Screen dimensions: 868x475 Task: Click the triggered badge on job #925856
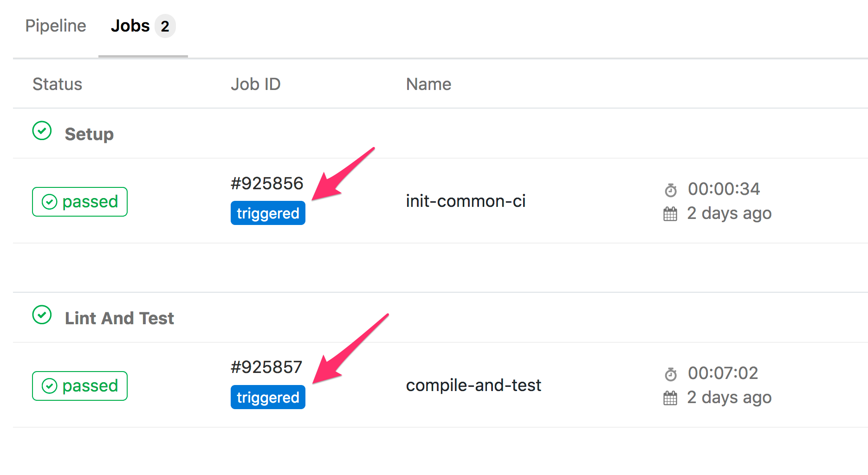[268, 213]
